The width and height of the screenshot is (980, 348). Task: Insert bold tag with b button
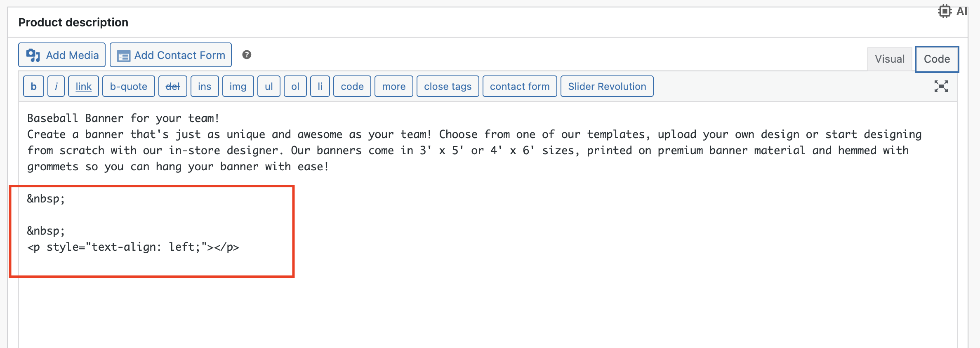(33, 86)
